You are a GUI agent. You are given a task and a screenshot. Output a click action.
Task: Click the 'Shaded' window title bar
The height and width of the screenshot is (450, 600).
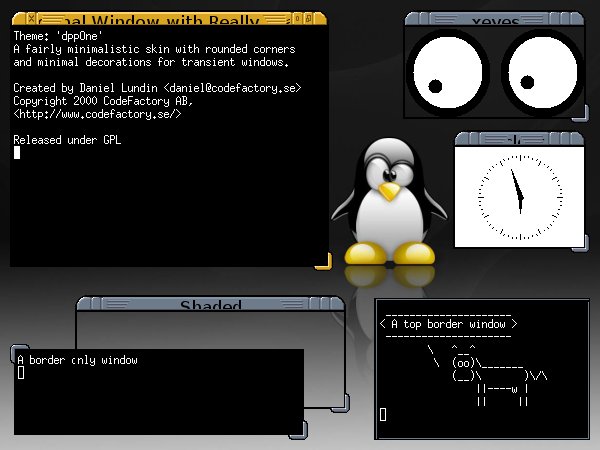coord(211,305)
